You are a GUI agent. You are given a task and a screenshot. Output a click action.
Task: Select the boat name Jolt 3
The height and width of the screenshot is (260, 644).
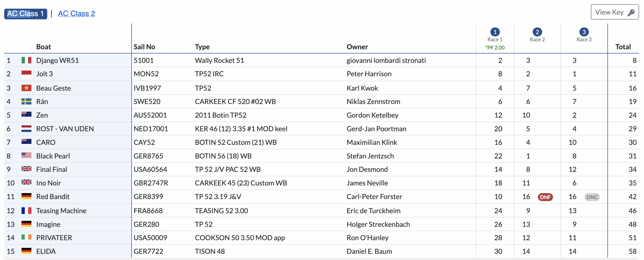pyautogui.click(x=45, y=74)
